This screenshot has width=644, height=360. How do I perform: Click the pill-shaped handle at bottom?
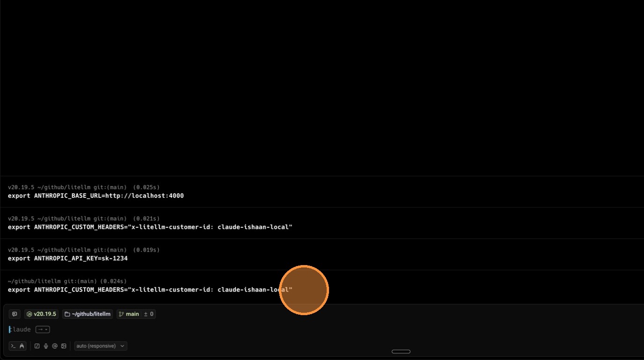click(401, 352)
